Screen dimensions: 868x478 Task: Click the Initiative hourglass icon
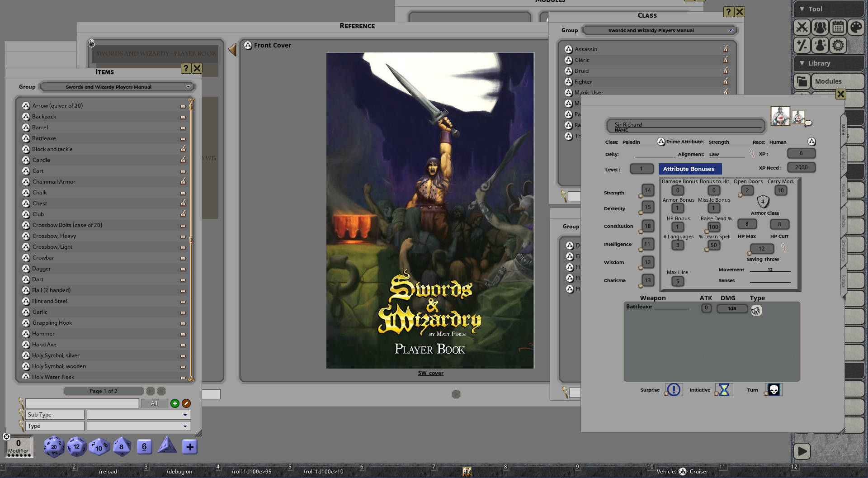(724, 389)
